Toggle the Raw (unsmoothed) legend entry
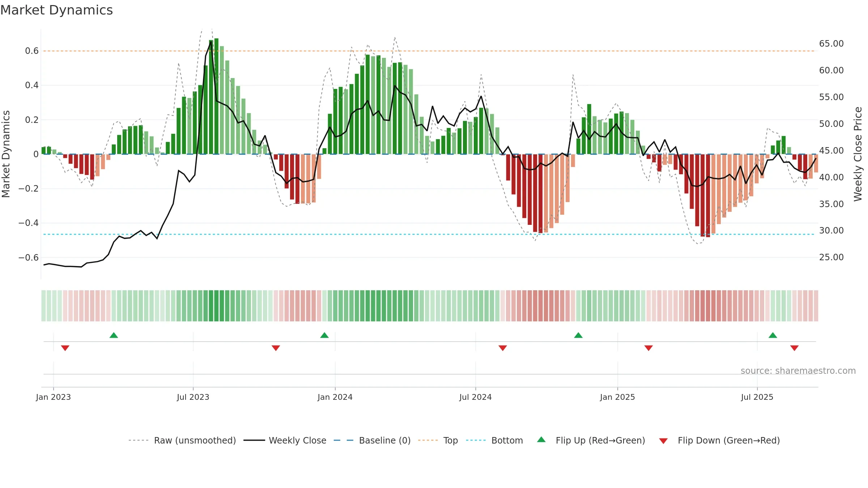 click(182, 440)
